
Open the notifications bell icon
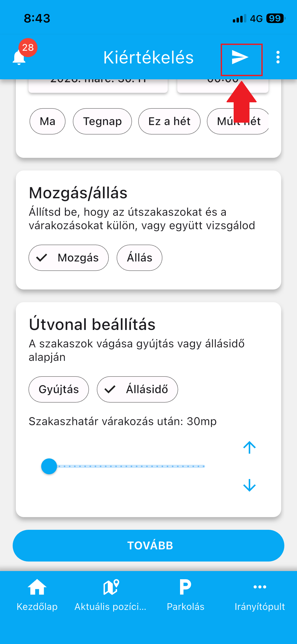tap(20, 57)
